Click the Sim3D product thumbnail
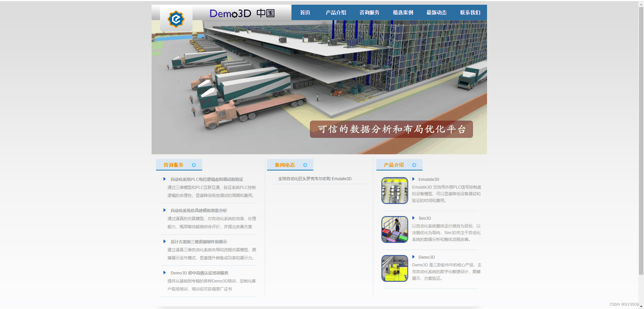This screenshot has height=309, width=644. [395, 229]
